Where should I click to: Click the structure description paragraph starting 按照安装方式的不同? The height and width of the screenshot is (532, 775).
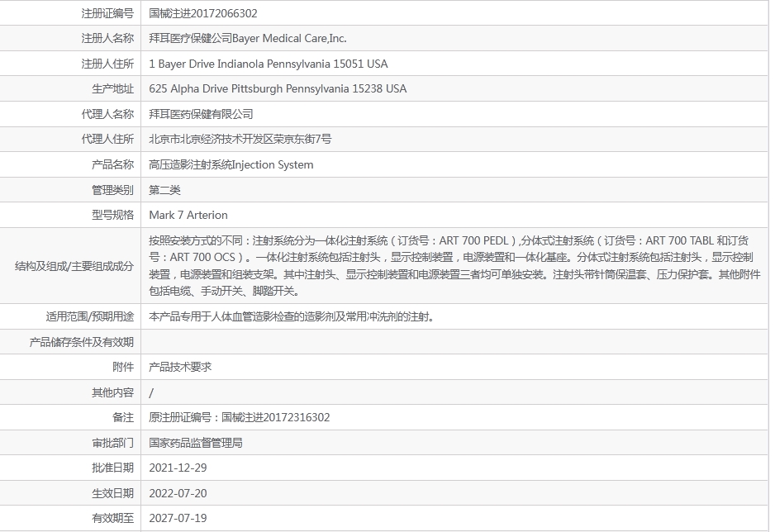point(454,266)
